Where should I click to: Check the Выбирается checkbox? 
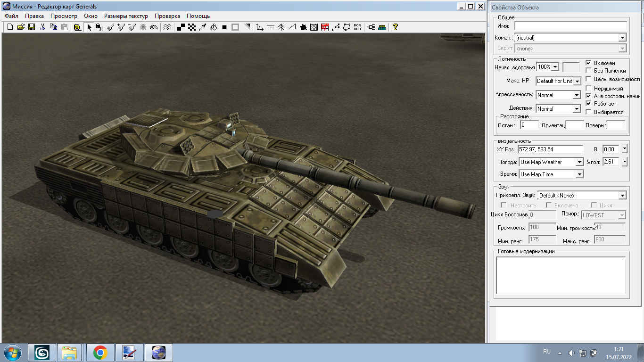pyautogui.click(x=588, y=112)
